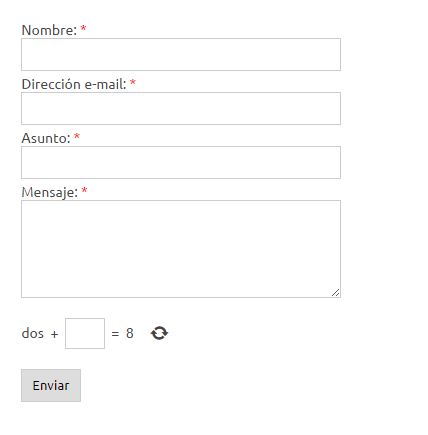Viewport: 428px width, 435px height.
Task: Click the required asterisk after Dirección e-mail
Action: [x=133, y=82]
